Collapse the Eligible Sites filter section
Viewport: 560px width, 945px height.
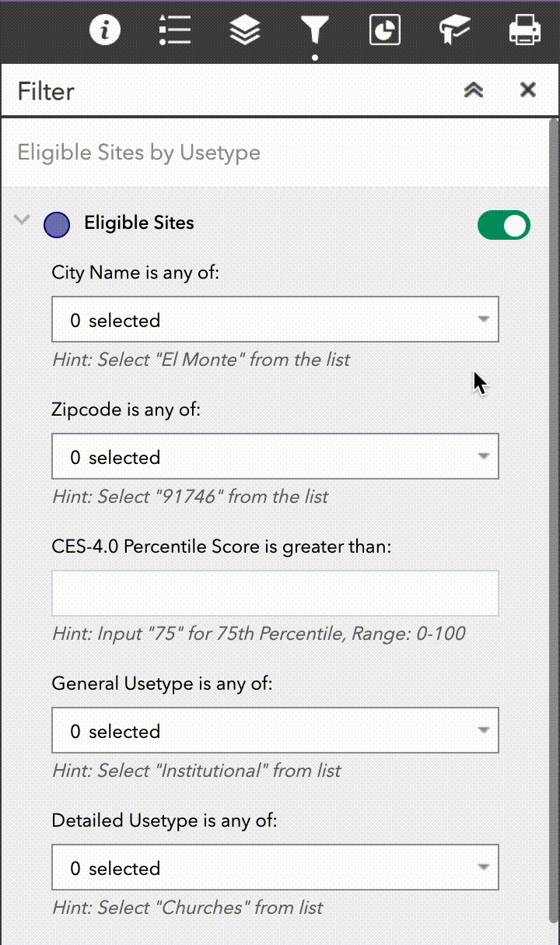23,220
